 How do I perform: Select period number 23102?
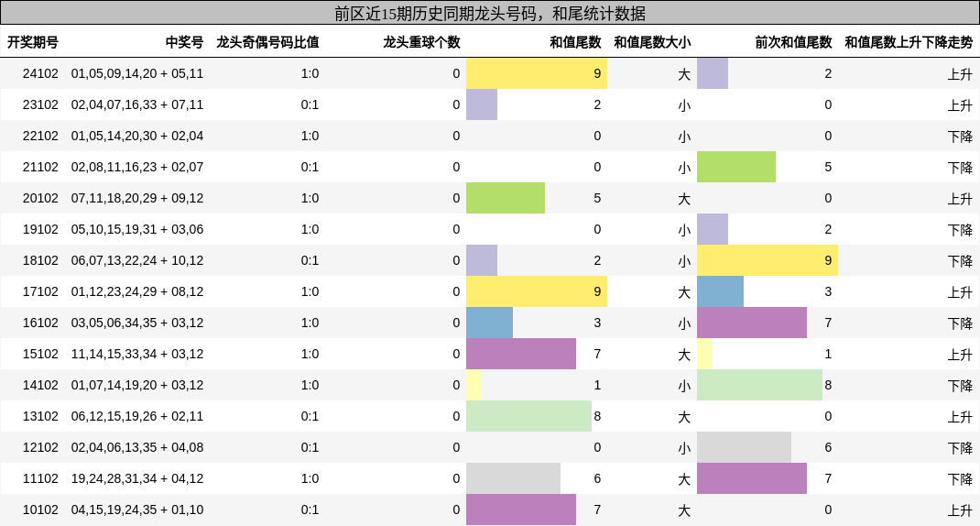click(40, 104)
